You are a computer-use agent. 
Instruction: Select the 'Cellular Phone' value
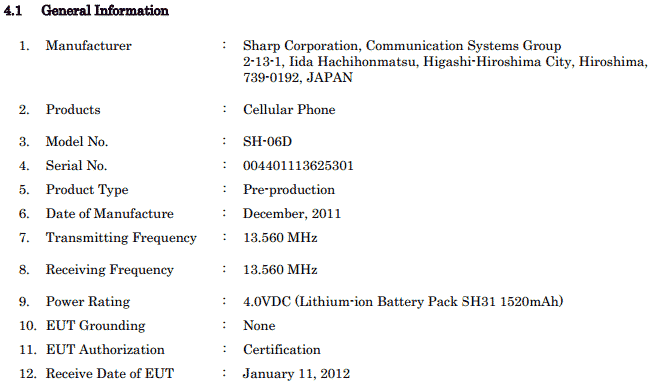coord(289,109)
